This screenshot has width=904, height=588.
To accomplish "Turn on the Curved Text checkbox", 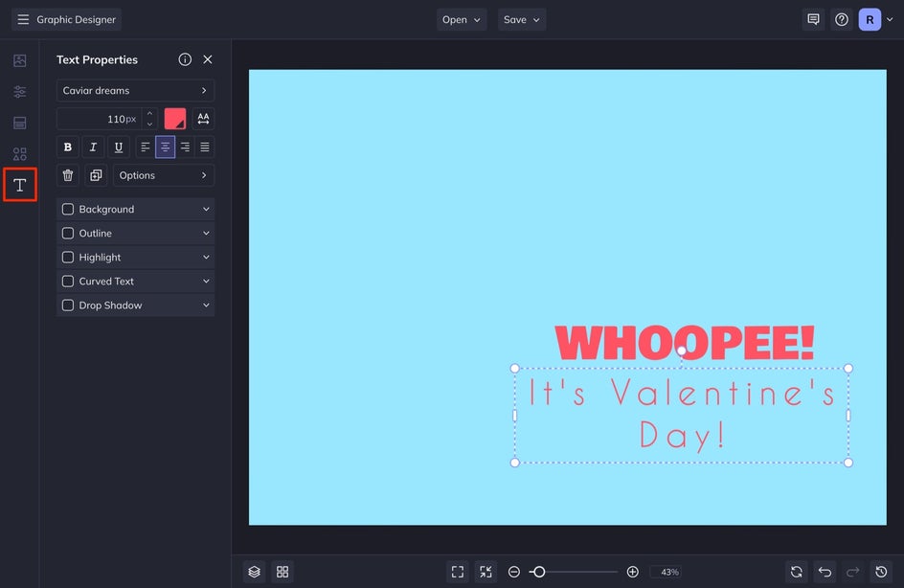I will coord(68,282).
